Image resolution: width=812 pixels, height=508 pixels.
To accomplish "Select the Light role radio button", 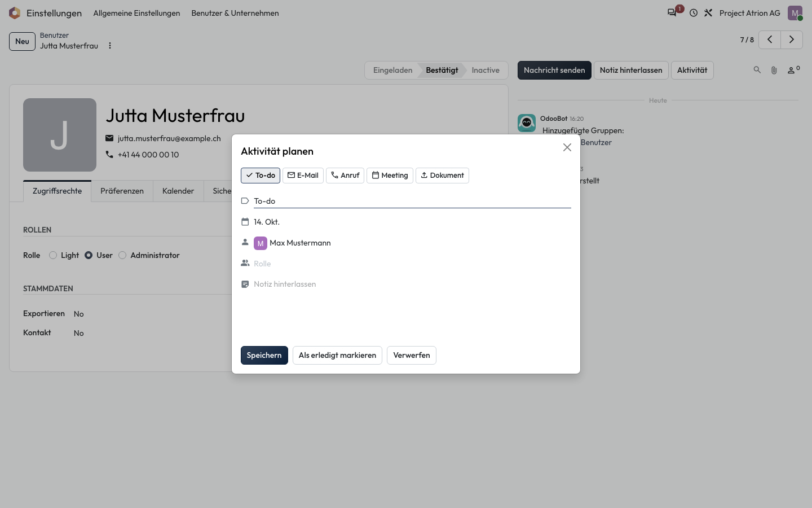I will point(53,255).
